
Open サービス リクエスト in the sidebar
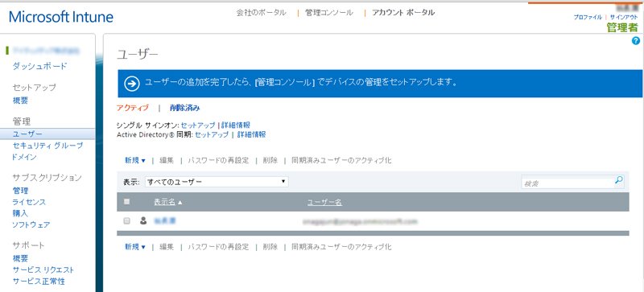pos(43,269)
